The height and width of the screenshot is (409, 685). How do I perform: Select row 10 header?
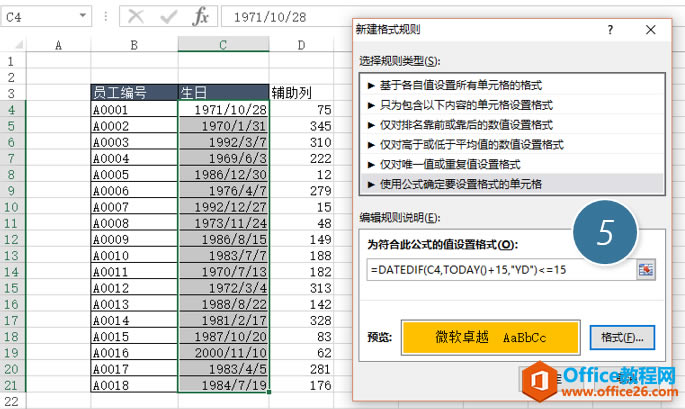12,207
